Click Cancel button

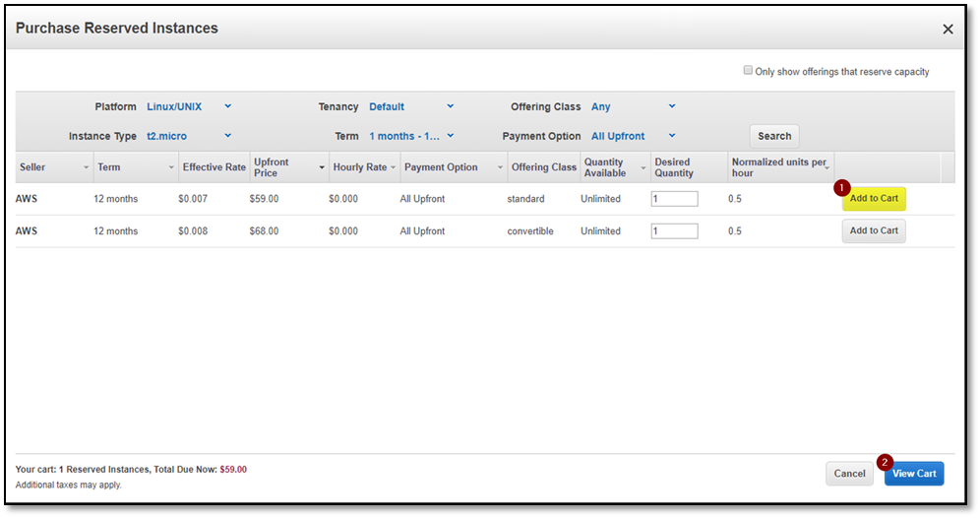click(849, 474)
